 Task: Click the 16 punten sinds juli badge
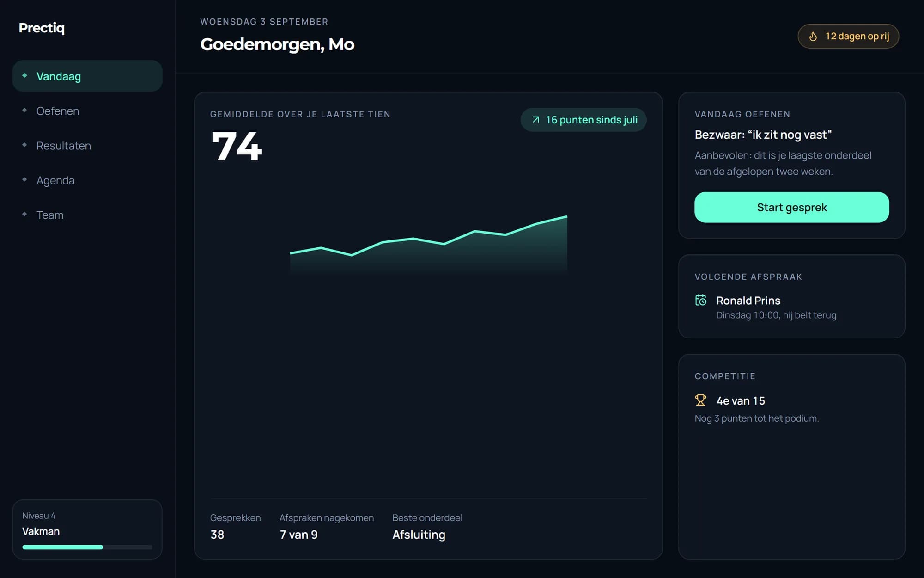coord(584,120)
